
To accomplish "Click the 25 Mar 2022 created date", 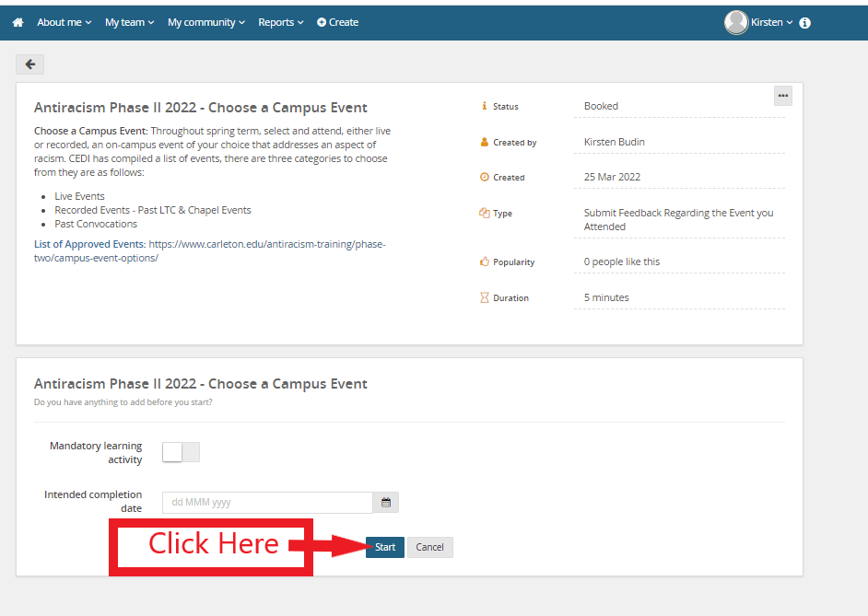I will point(612,177).
